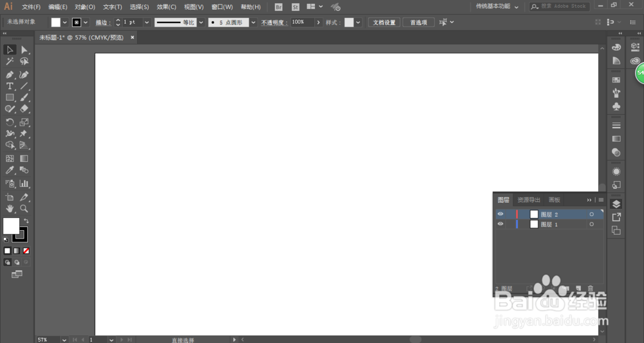
Task: Select the Symbol Sprayer tool
Action: point(10,183)
